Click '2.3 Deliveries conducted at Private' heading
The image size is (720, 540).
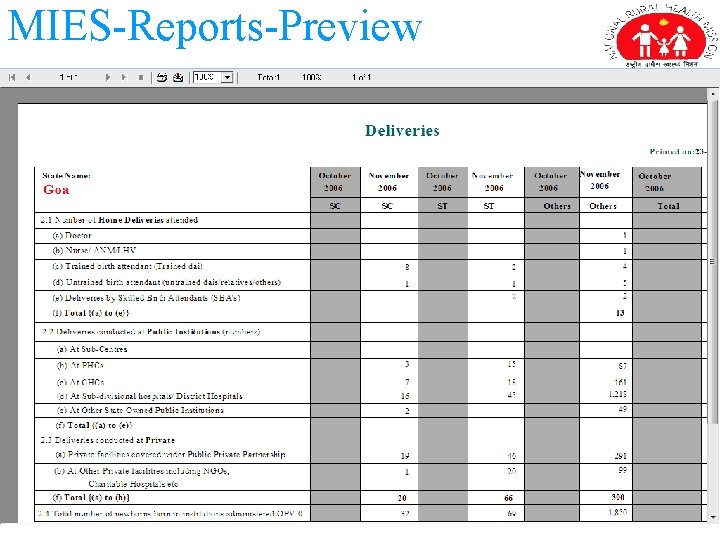(108, 440)
